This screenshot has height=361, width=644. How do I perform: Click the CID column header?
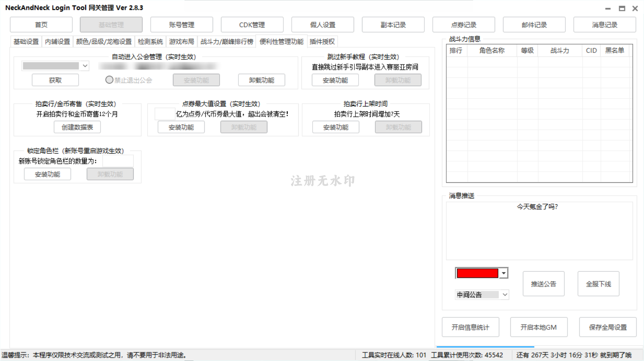click(591, 50)
